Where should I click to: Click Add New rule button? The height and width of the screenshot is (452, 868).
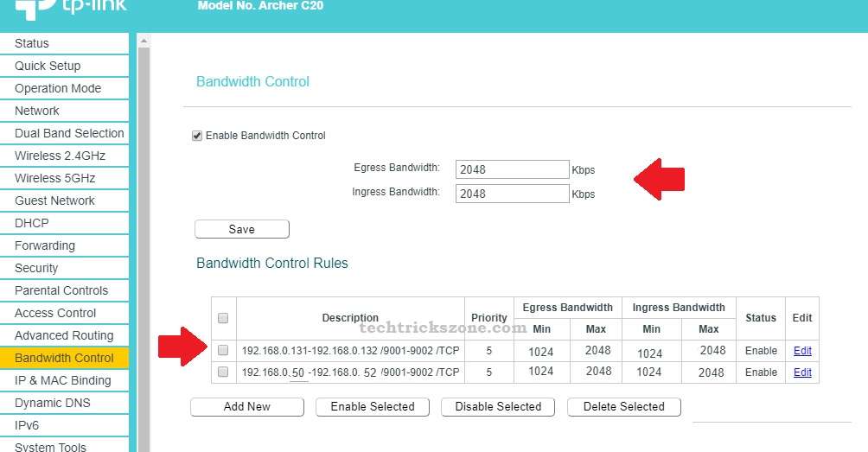click(246, 407)
